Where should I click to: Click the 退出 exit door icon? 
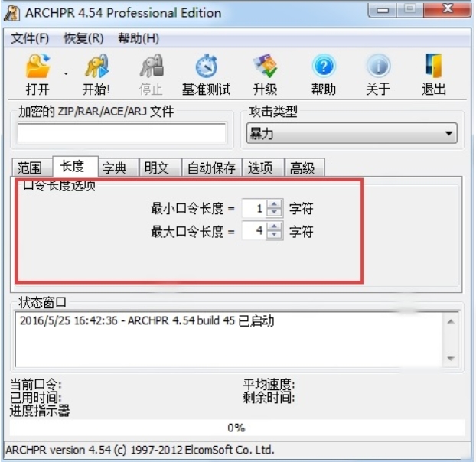tap(434, 66)
